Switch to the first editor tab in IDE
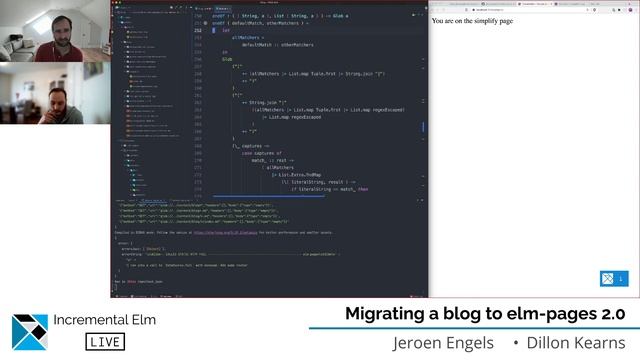Image resolution: width=640 pixels, height=360 pixels. pyautogui.click(x=203, y=9)
